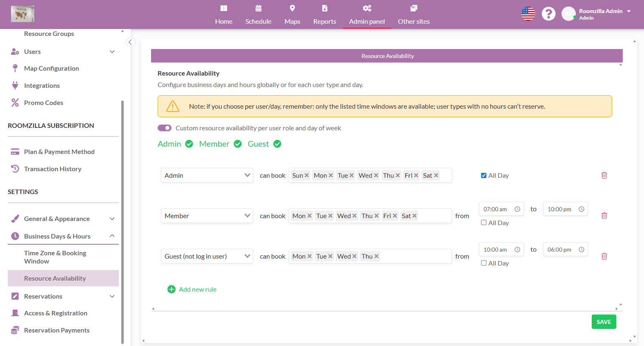Open Transaction History page
This screenshot has height=346, width=644.
53,169
